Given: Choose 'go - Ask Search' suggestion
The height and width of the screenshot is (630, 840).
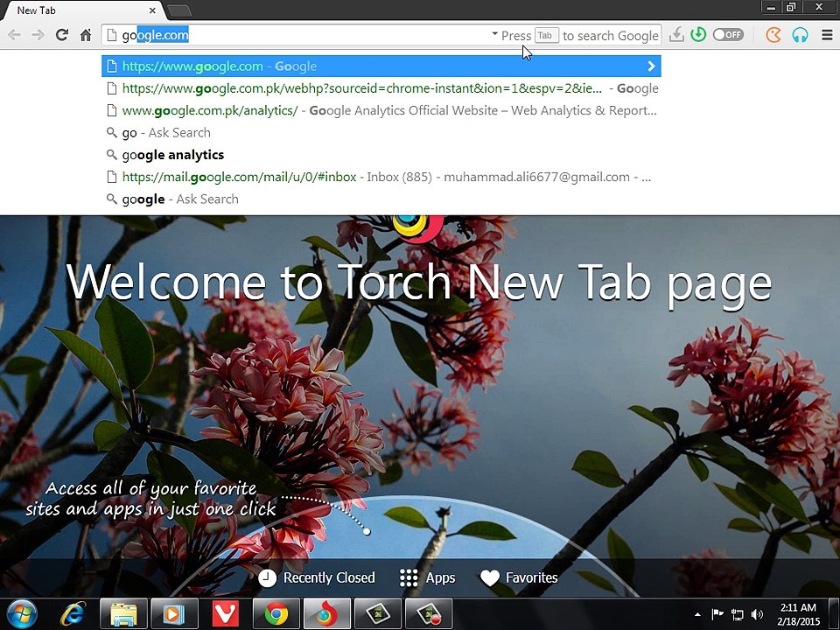Looking at the screenshot, I should tap(381, 132).
